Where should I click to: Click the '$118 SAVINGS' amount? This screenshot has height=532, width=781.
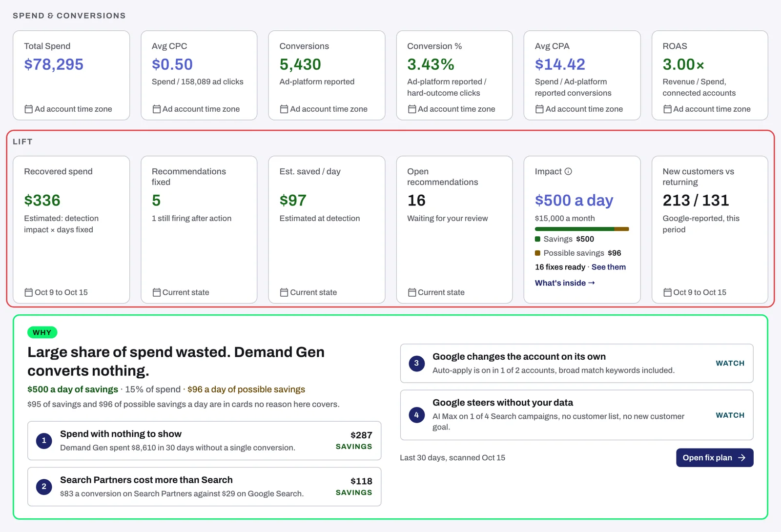coord(354,487)
